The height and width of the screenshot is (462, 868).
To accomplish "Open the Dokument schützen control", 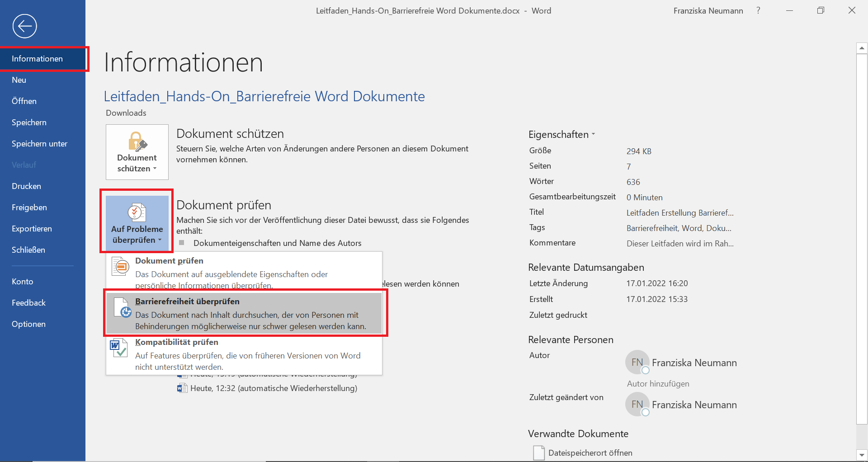I will [x=137, y=152].
